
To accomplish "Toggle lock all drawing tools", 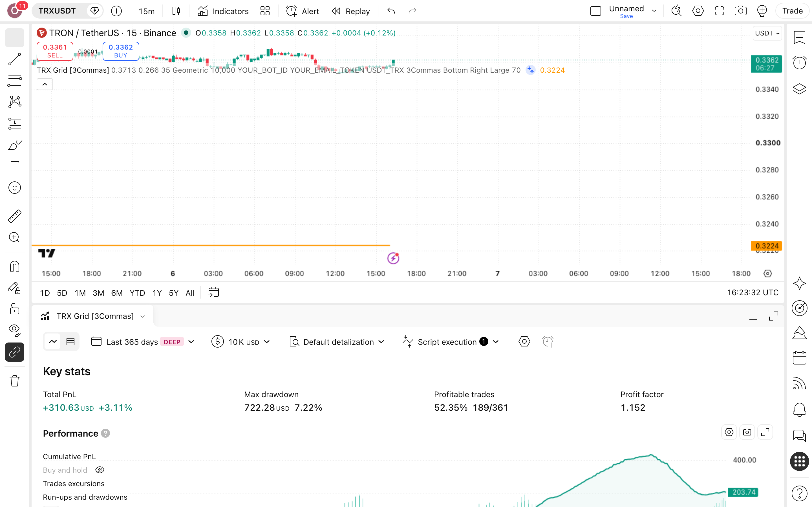I will (x=14, y=309).
